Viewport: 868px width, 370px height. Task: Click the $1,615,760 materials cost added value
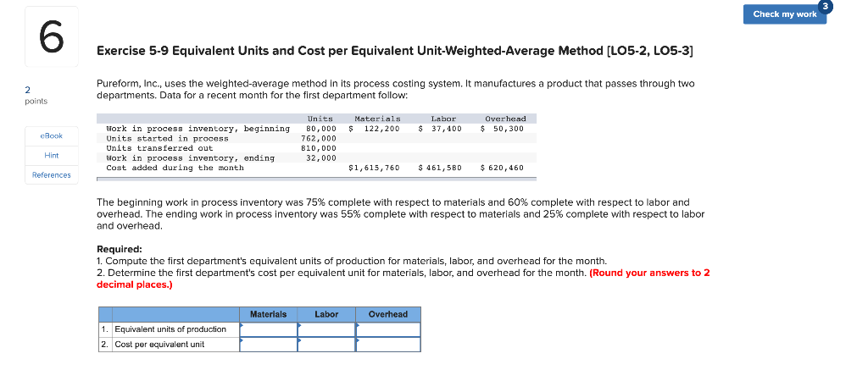pyautogui.click(x=374, y=168)
